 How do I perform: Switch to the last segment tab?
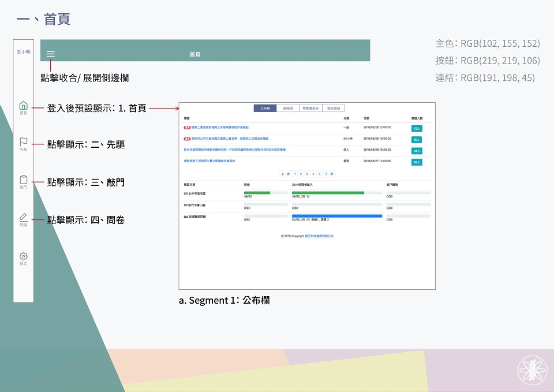coord(334,108)
